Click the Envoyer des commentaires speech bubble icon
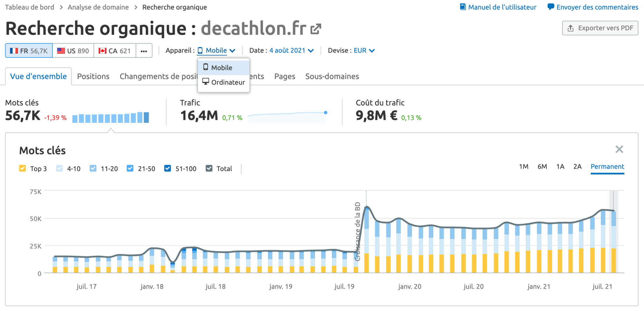Image resolution: width=644 pixels, height=311 pixels. coord(550,7)
